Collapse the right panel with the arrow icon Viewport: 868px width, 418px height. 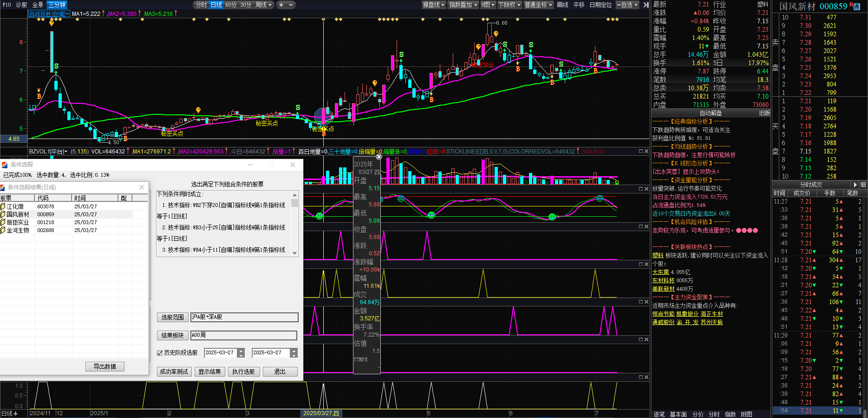pyautogui.click(x=646, y=5)
